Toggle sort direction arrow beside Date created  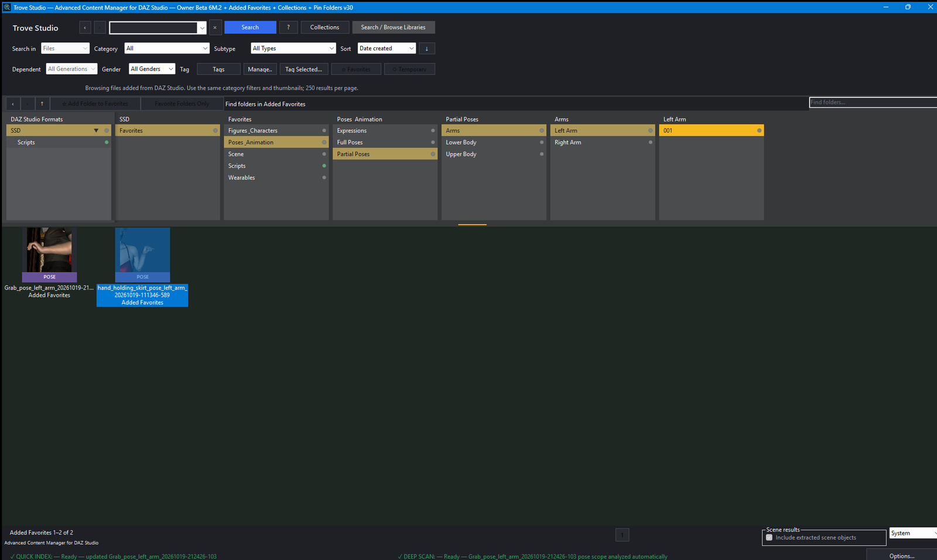[427, 49]
